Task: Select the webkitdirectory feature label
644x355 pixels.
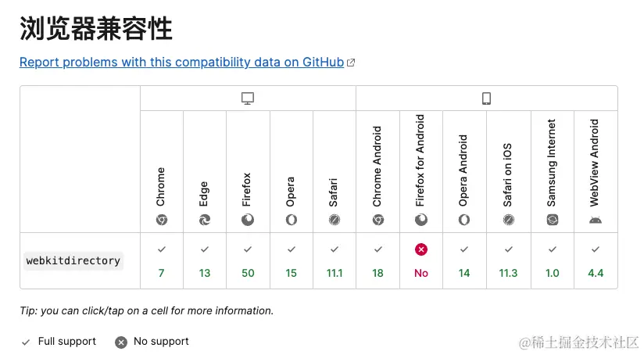Action: (73, 261)
